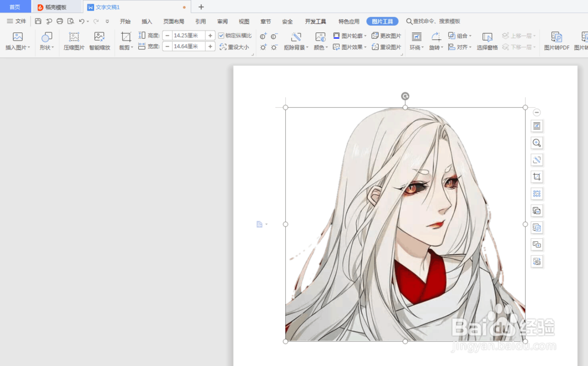The image size is (588, 366).
Task: Click Remove Background (抠除背景) icon
Action: pyautogui.click(x=296, y=36)
